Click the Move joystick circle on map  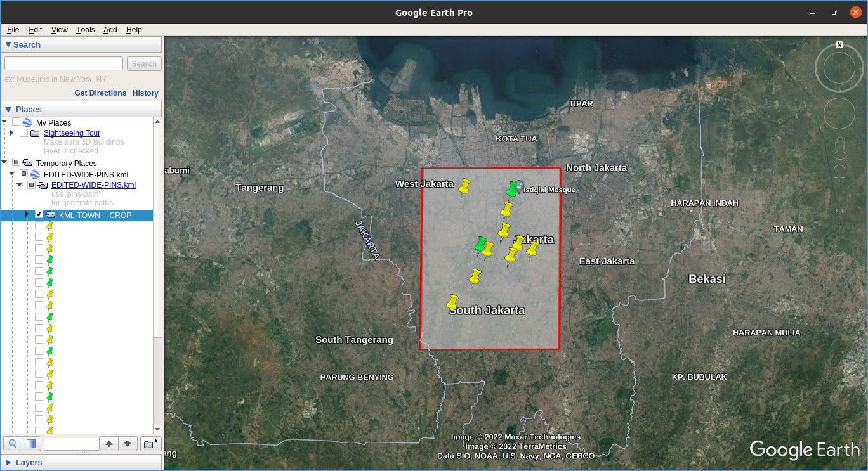(x=839, y=113)
